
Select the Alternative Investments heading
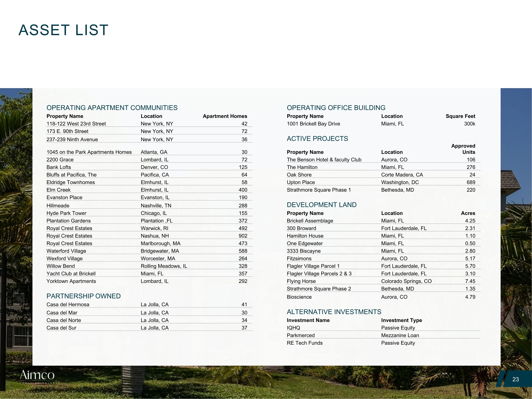[x=334, y=312]
